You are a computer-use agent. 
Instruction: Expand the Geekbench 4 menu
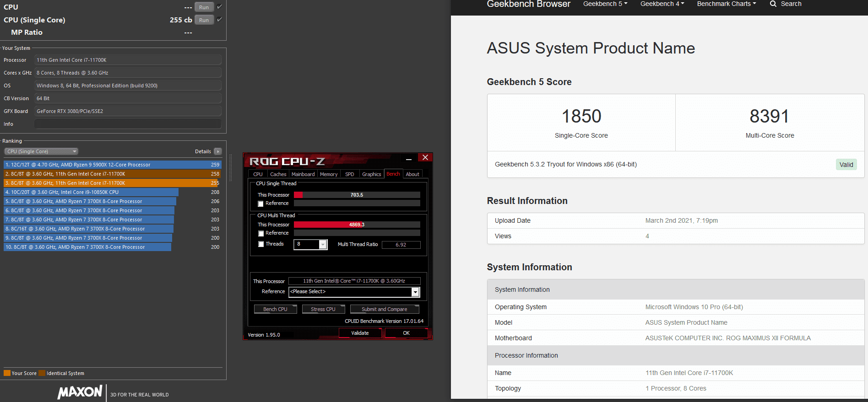coord(662,4)
